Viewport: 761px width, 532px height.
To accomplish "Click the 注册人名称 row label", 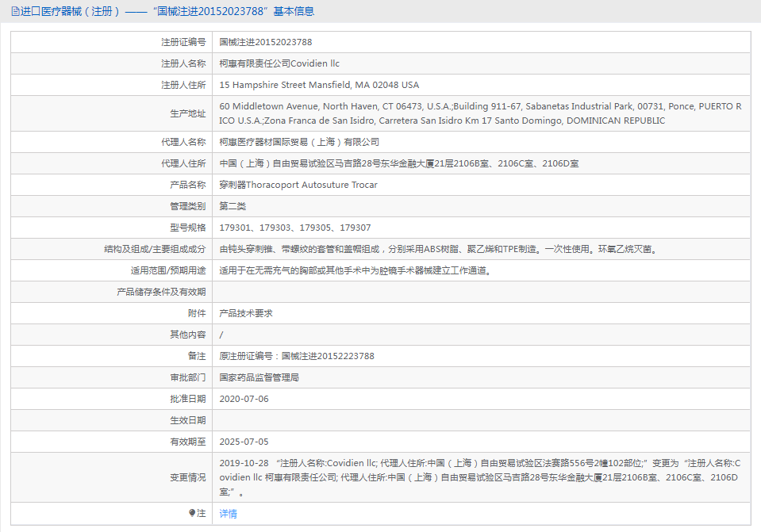I will coord(183,63).
